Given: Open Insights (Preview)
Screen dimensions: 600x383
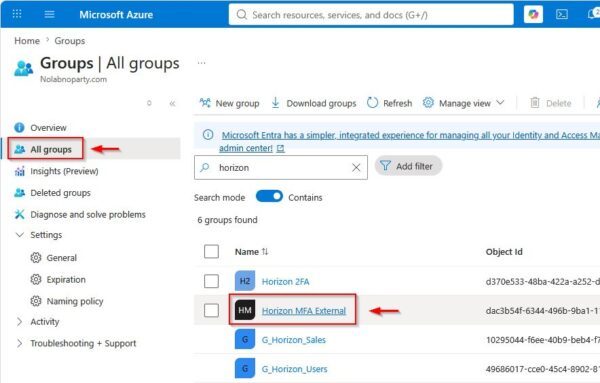Looking at the screenshot, I should pyautogui.click(x=64, y=171).
